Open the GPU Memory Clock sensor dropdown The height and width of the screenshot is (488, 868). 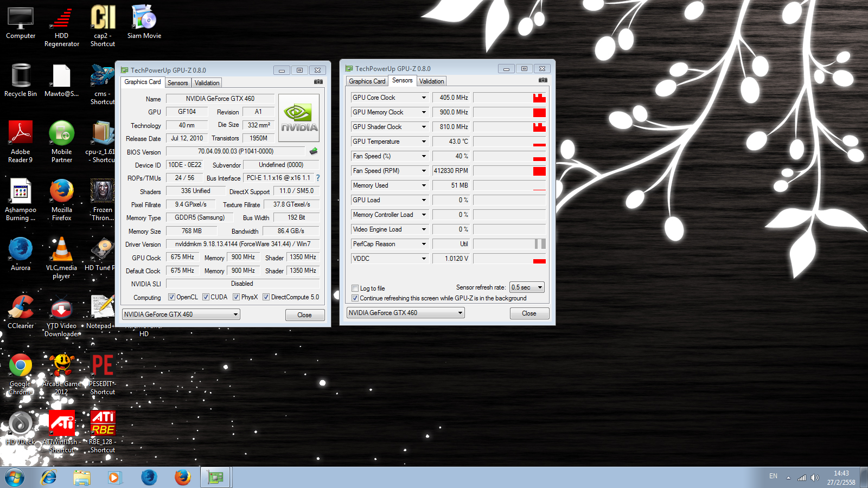pyautogui.click(x=424, y=112)
